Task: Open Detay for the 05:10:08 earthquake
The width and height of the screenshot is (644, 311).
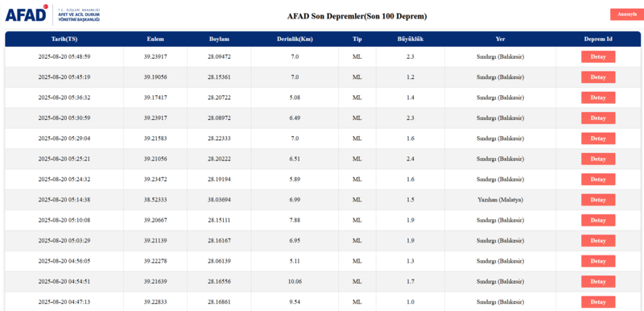Action: [x=598, y=220]
